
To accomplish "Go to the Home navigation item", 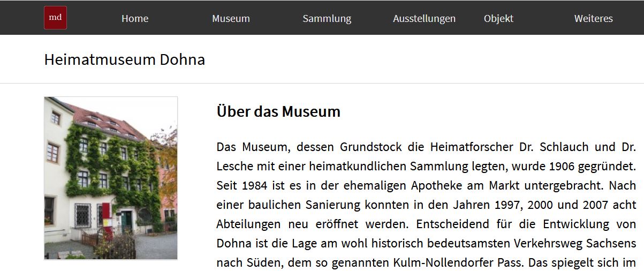I will pyautogui.click(x=135, y=19).
